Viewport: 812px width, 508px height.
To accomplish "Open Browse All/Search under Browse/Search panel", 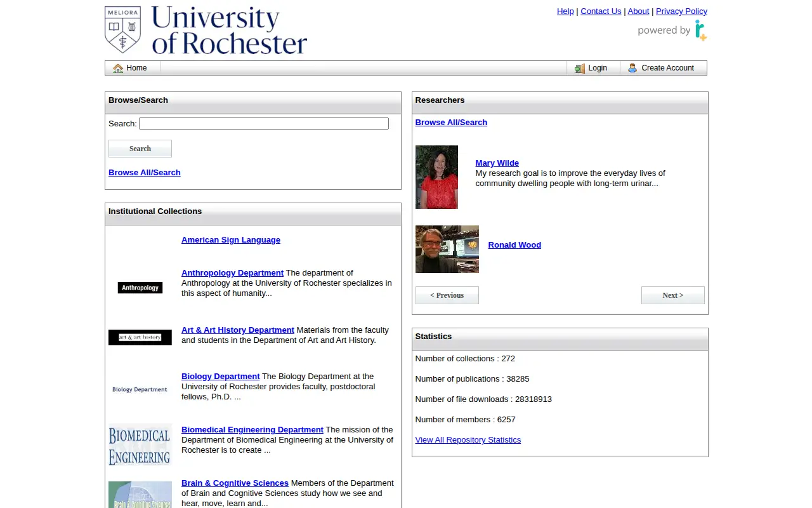I will [x=145, y=173].
